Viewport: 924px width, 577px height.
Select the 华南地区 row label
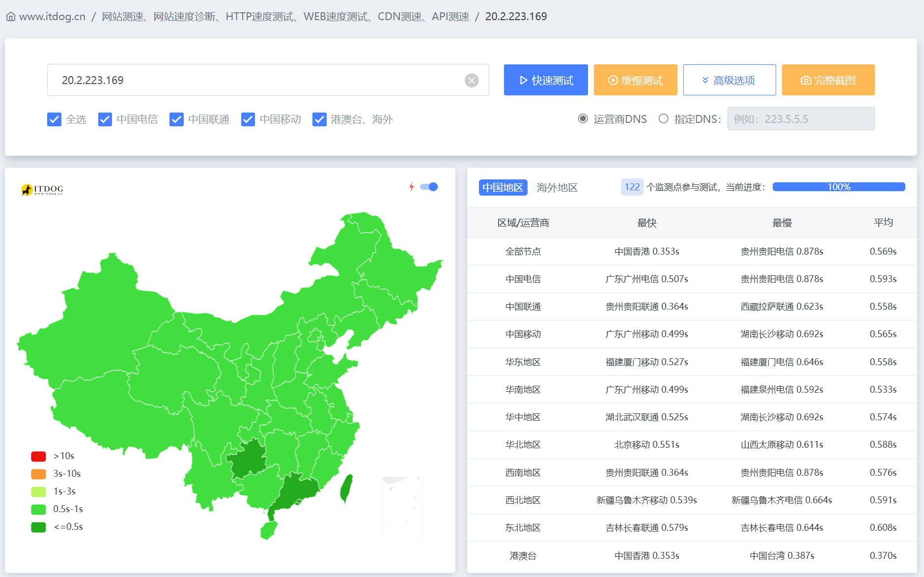click(523, 390)
